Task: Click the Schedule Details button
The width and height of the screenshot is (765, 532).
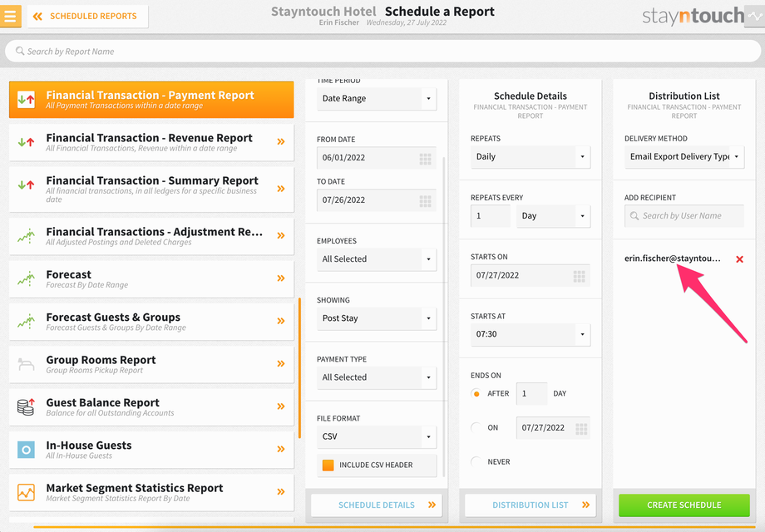Action: (376, 505)
